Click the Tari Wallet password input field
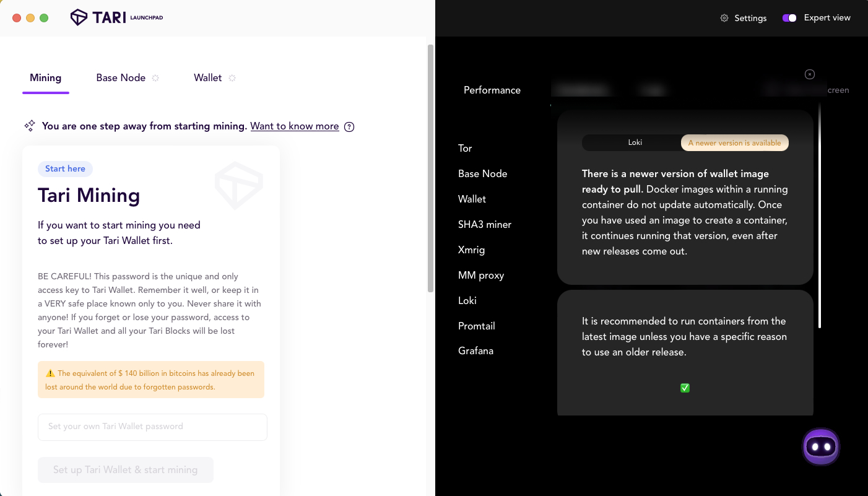This screenshot has width=868, height=496. pyautogui.click(x=152, y=427)
